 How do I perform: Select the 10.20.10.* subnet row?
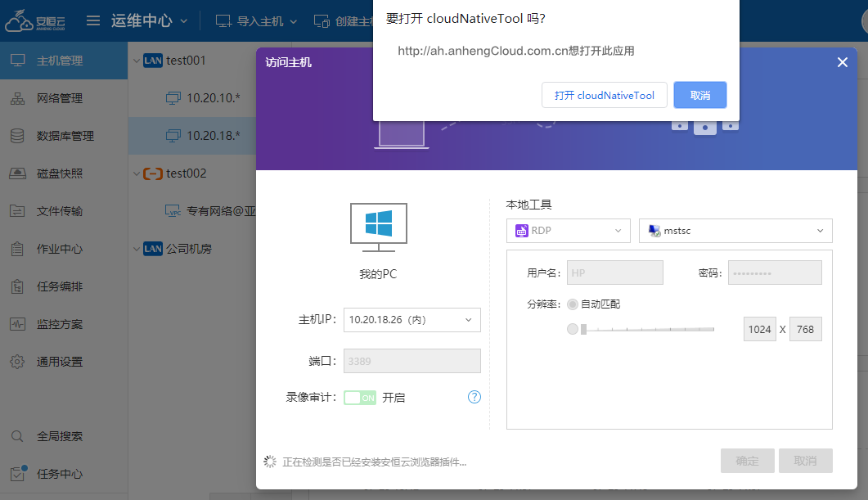tap(192, 98)
